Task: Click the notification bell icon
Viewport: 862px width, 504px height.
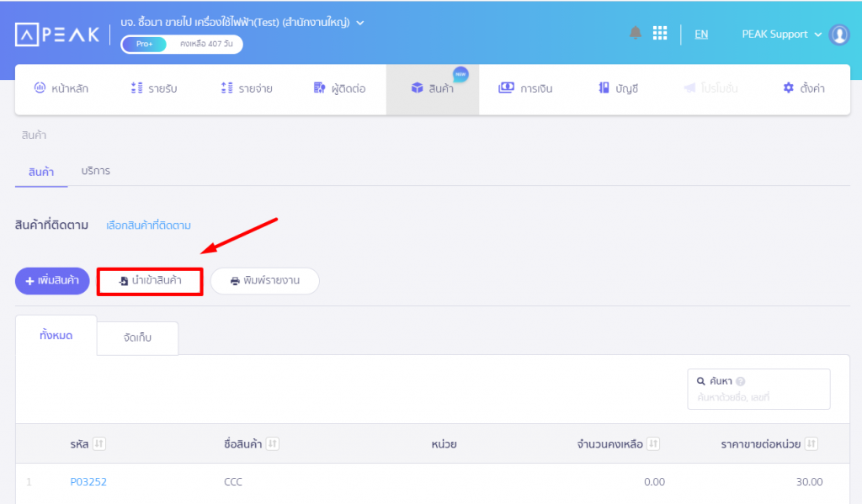Action: 636,33
